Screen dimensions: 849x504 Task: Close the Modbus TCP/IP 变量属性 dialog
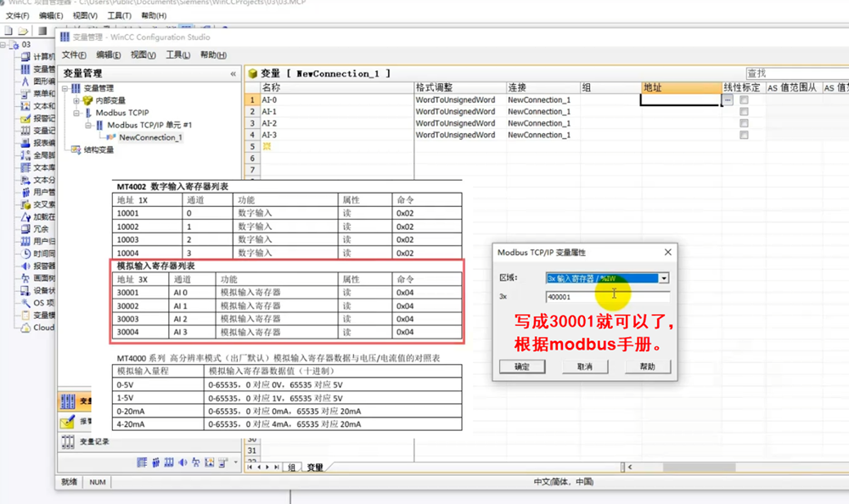pos(667,252)
